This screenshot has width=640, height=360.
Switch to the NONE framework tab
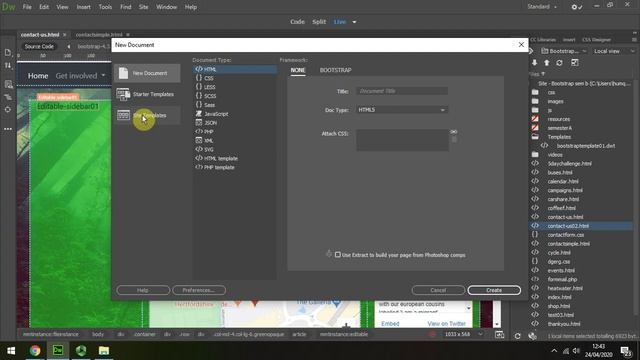click(298, 70)
